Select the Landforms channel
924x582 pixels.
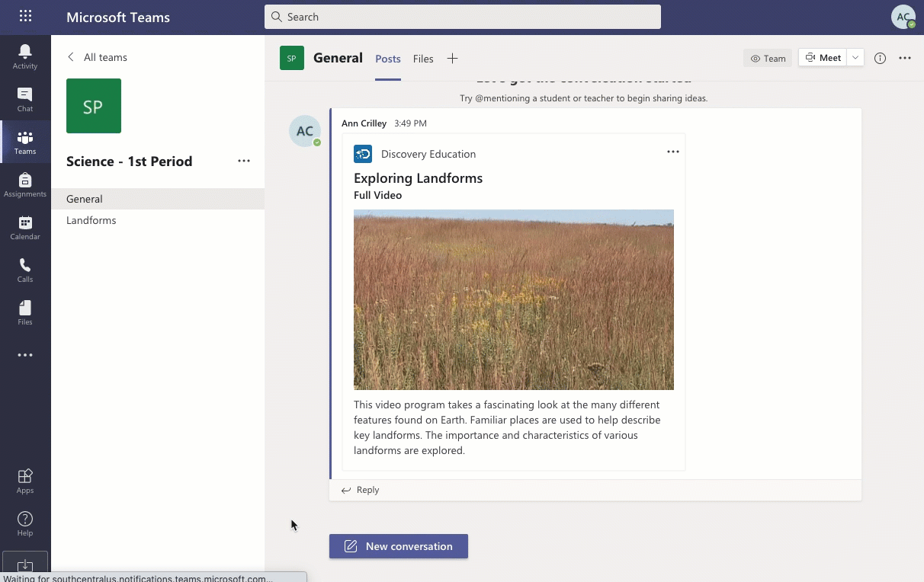coord(158,220)
